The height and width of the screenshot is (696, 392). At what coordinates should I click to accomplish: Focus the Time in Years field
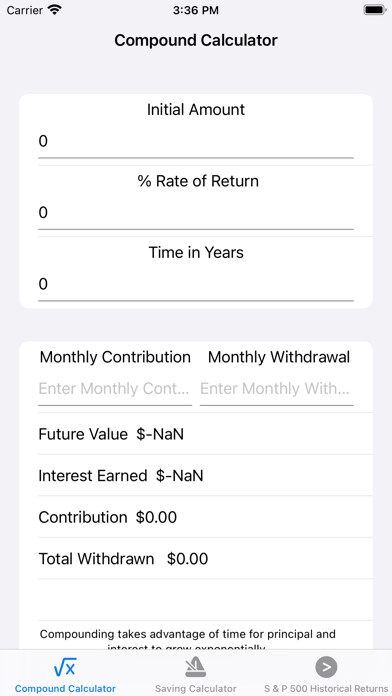click(196, 284)
